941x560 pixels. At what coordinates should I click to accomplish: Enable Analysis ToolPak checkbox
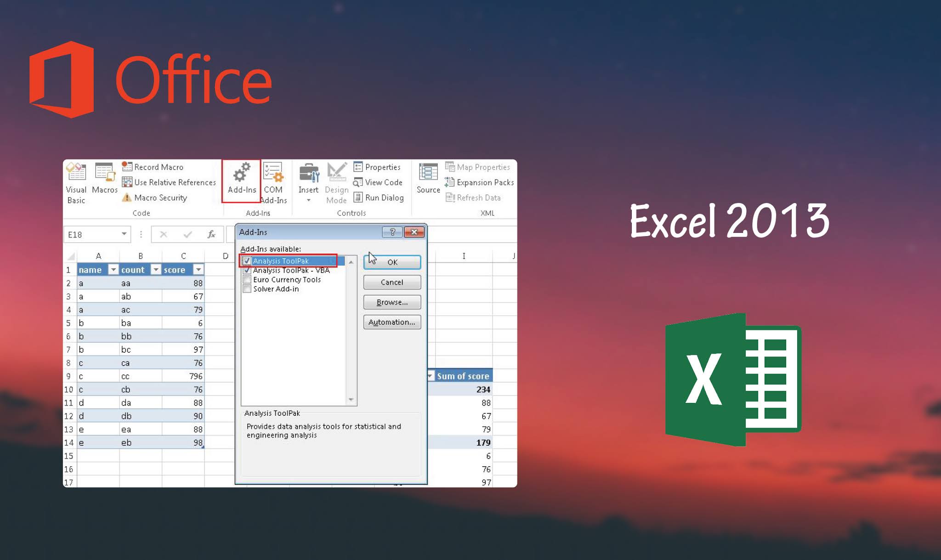coord(247,260)
